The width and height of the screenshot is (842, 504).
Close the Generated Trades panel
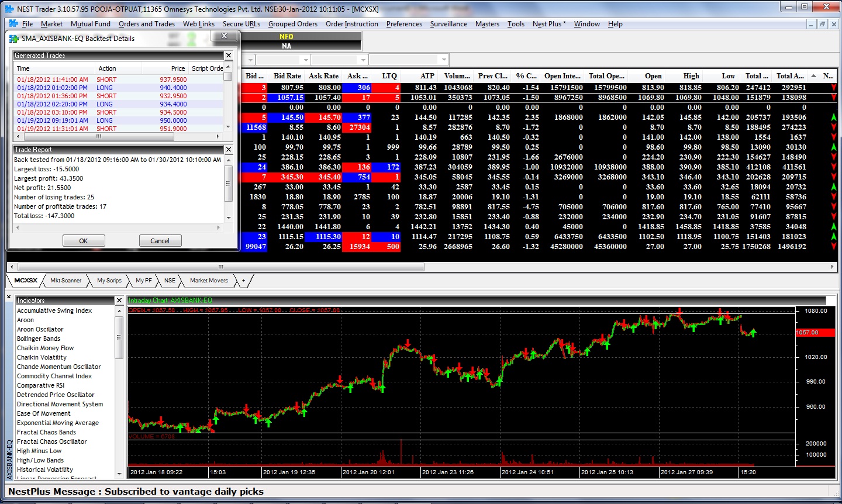[229, 56]
